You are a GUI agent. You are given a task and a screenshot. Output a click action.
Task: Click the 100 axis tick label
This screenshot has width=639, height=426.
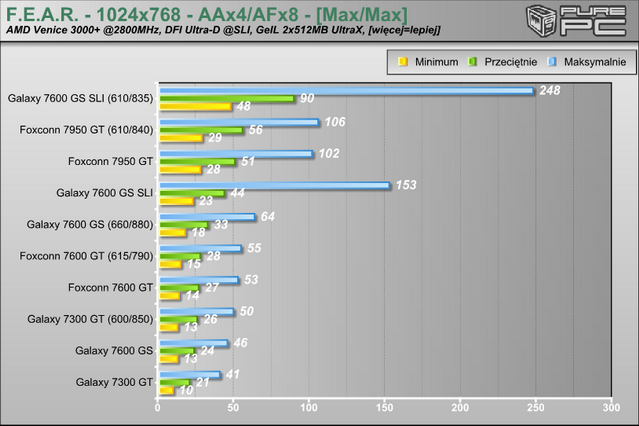pyautogui.click(x=309, y=408)
